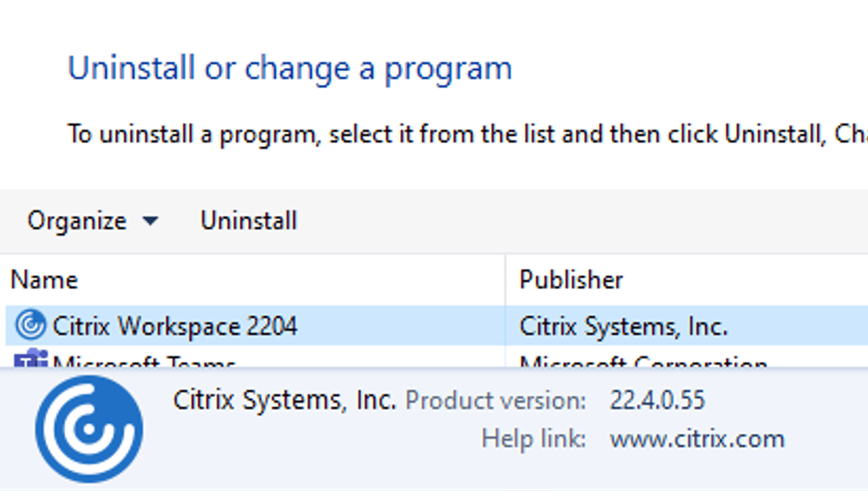The height and width of the screenshot is (491, 868).
Task: Click Citrix Systems, Inc. in the details pane
Action: [284, 401]
